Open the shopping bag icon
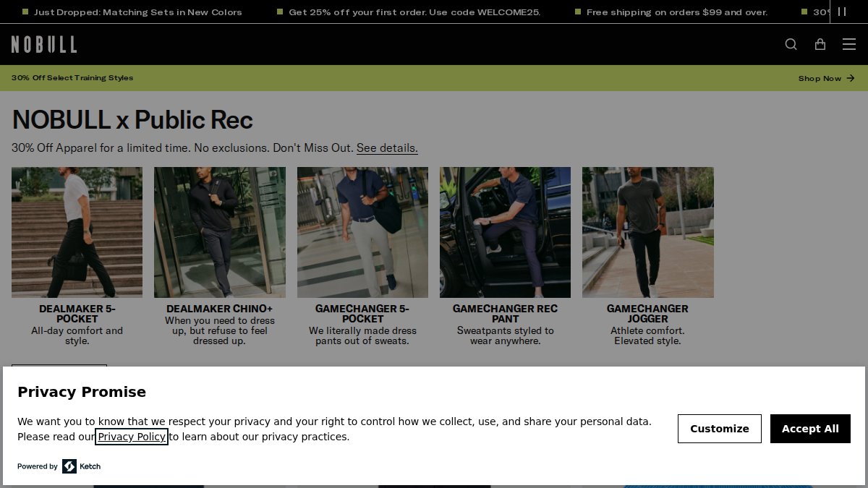Viewport: 868px width, 488px height. (820, 44)
